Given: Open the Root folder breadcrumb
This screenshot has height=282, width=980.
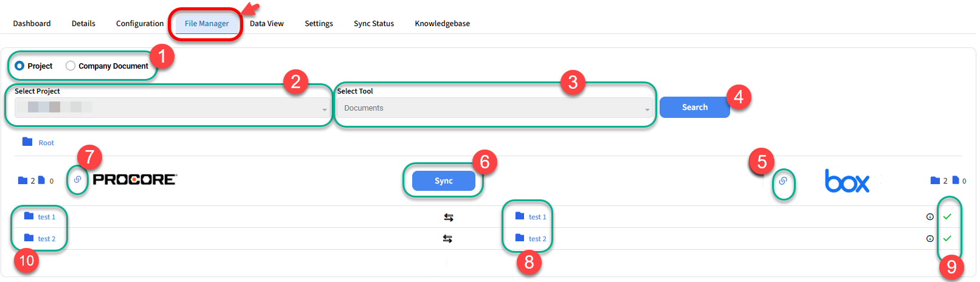Looking at the screenshot, I should pyautogui.click(x=46, y=143).
